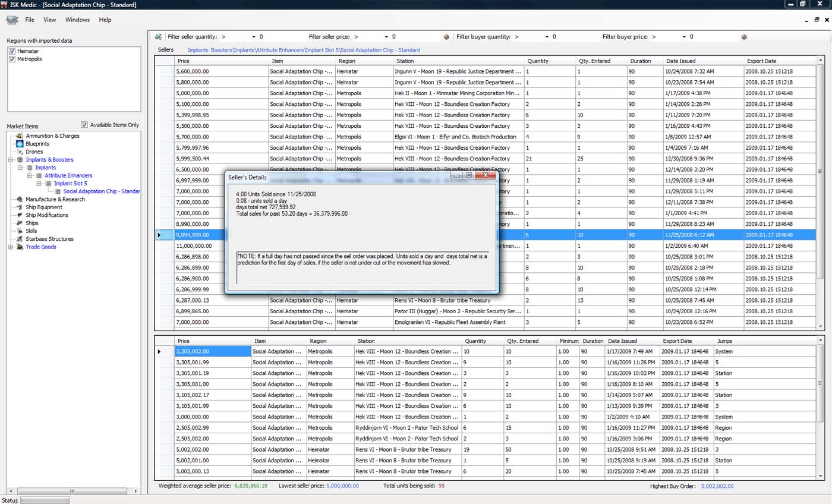
Task: Sort sellers table by Station column header
Action: 459,61
